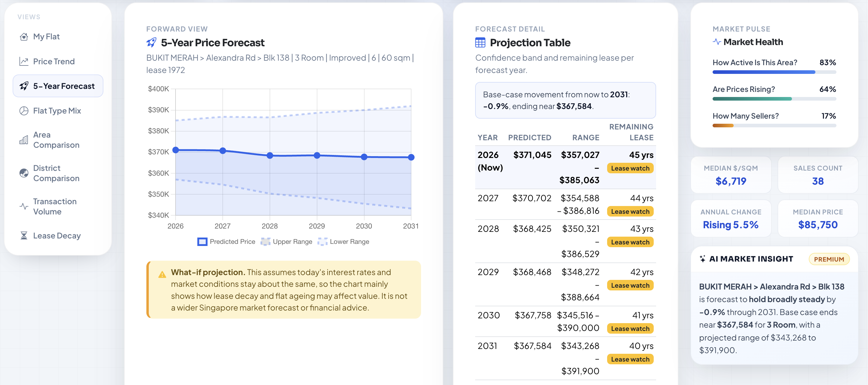Click the Sales Count 38 card
Image resolution: width=868 pixels, height=385 pixels.
click(x=818, y=175)
